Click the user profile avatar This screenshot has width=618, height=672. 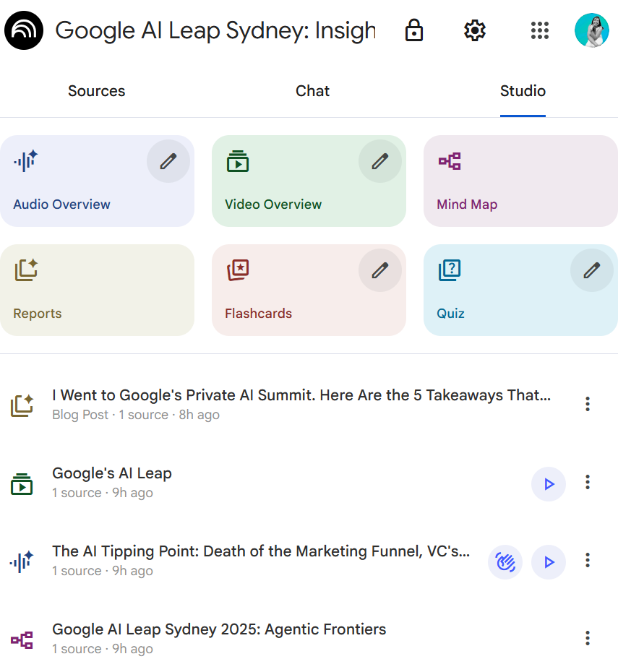[x=591, y=30]
